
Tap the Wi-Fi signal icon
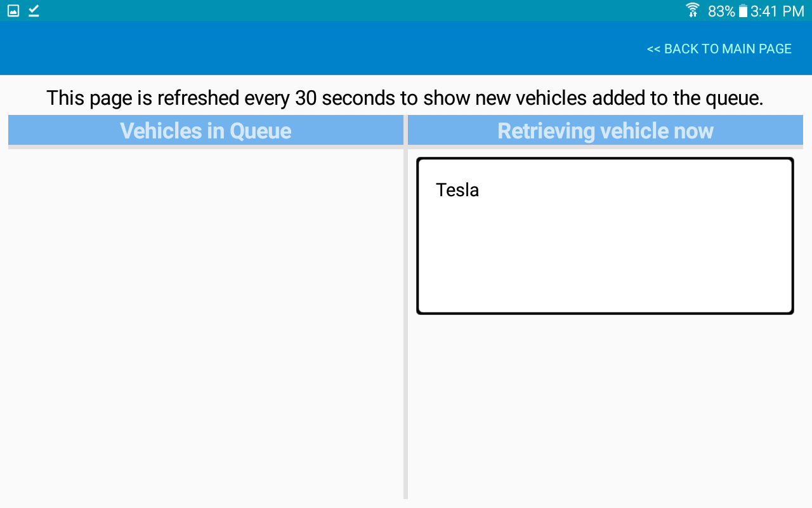pyautogui.click(x=693, y=11)
